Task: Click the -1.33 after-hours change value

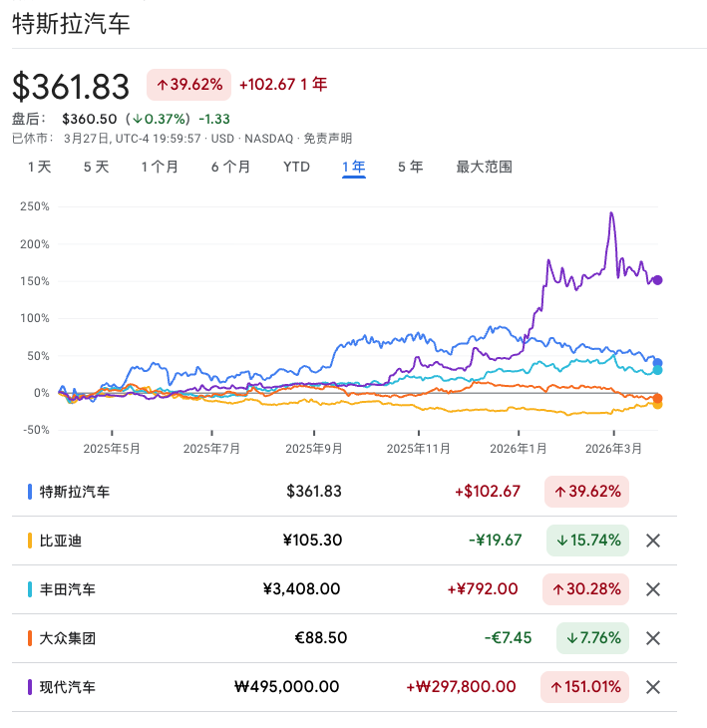Action: [x=214, y=119]
